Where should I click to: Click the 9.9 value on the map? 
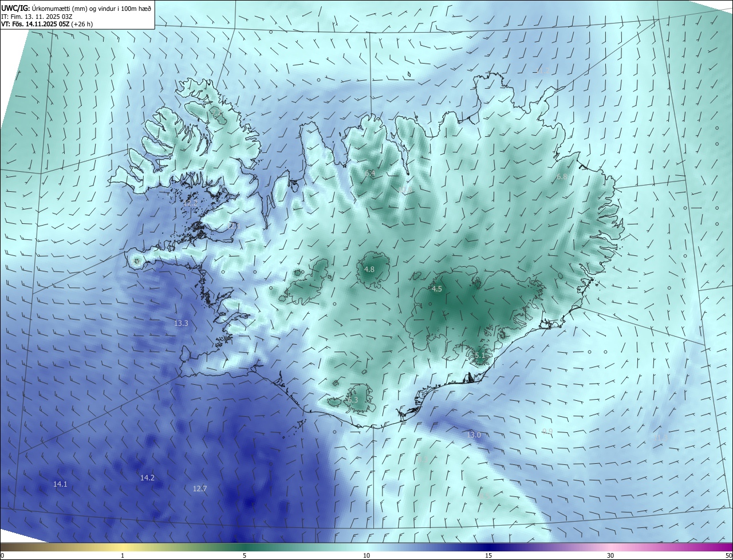coord(547,431)
